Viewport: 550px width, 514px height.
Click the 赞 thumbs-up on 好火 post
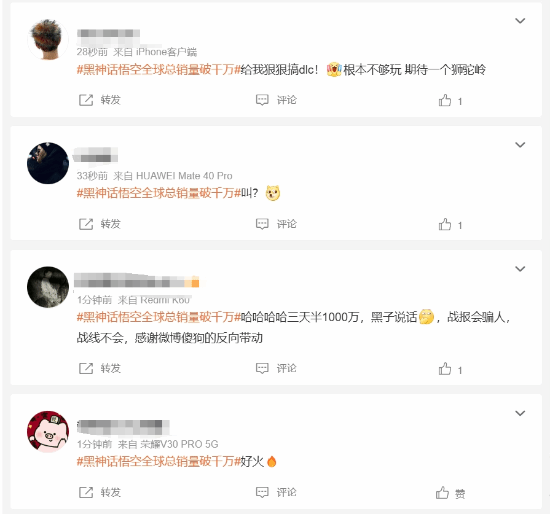pyautogui.click(x=450, y=493)
